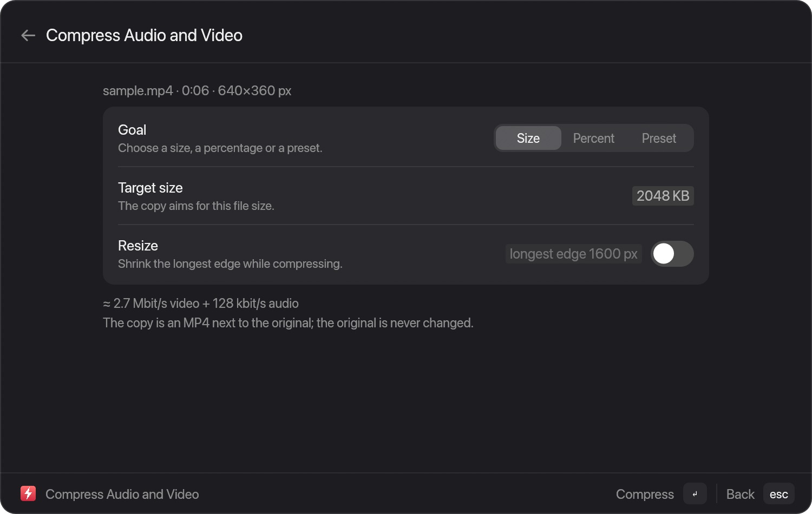Click the 'Resize' label
The height and width of the screenshot is (514, 812).
point(138,246)
